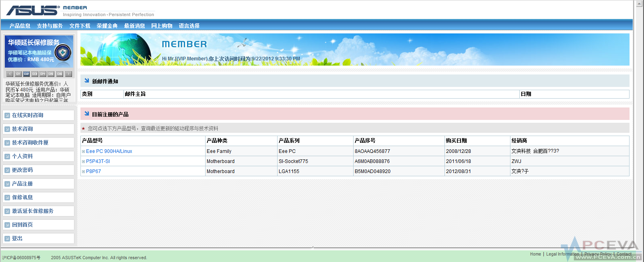This screenshot has width=644, height=262.
Task: Select serial number 8AOAAQ456877 cell
Action: click(x=399, y=151)
